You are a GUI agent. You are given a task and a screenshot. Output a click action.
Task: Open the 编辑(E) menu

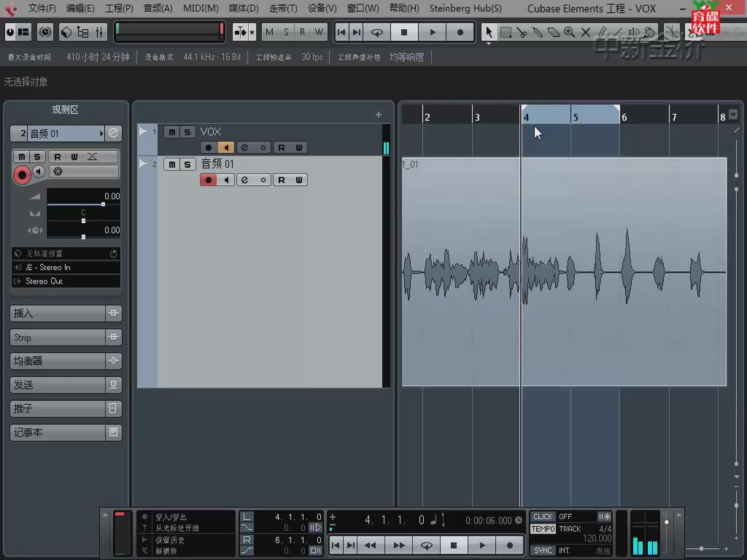pos(80,9)
